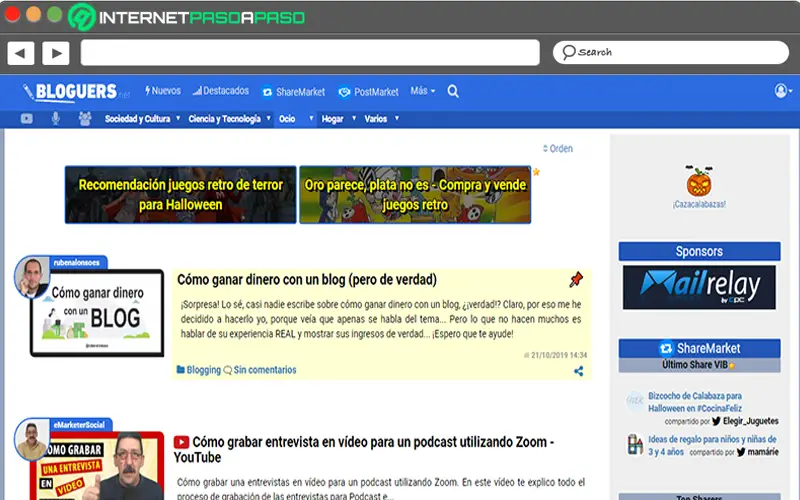Click the browser Search field
The image size is (800, 500).
tap(670, 53)
